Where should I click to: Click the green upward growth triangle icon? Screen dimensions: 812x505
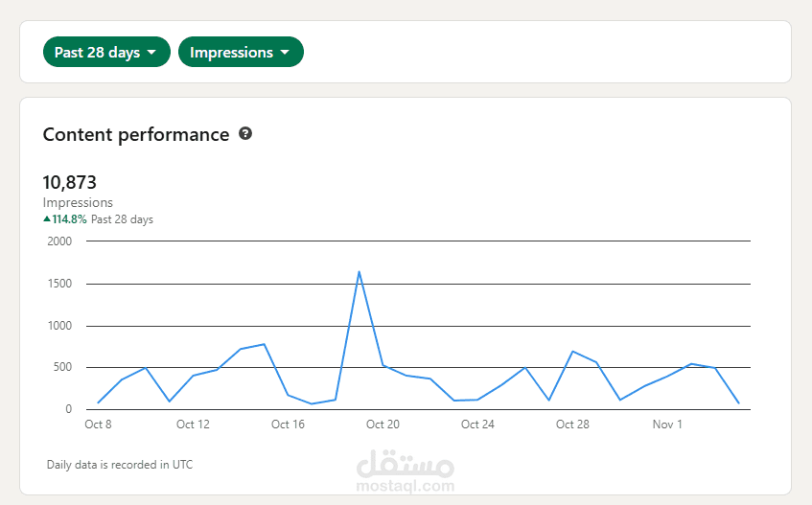point(47,219)
